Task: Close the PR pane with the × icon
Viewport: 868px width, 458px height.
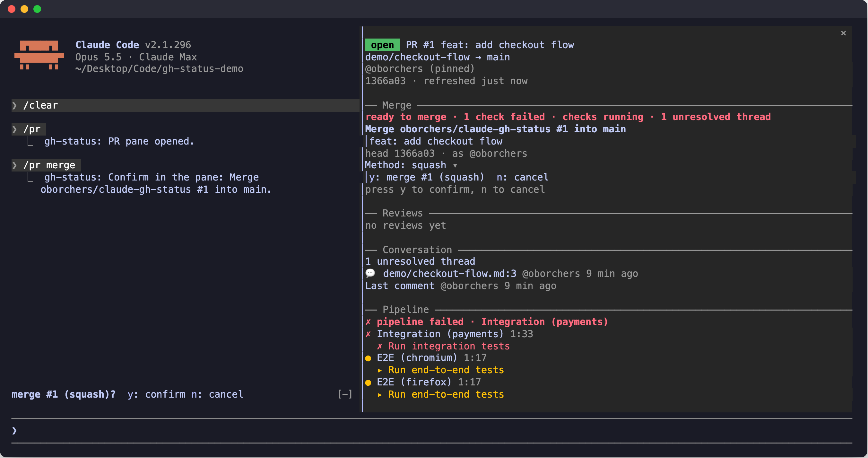Action: pyautogui.click(x=843, y=33)
